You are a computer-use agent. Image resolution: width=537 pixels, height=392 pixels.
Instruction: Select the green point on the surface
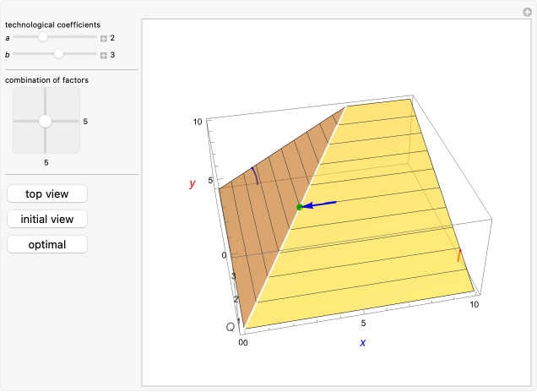[300, 207]
